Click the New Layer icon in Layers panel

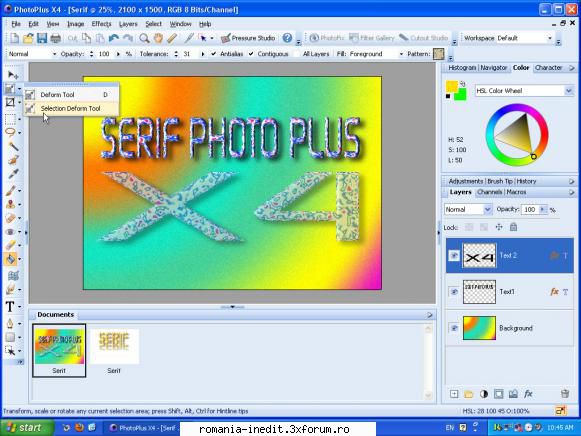454,394
